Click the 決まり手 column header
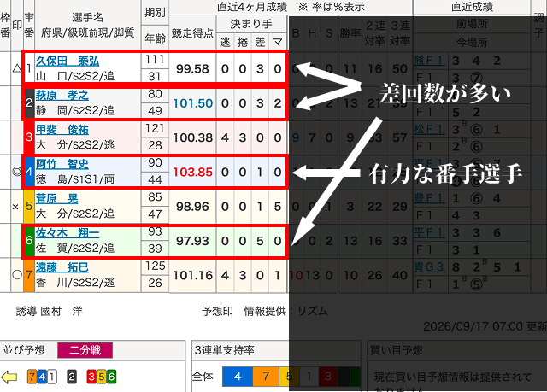The image size is (547, 392). click(x=251, y=24)
